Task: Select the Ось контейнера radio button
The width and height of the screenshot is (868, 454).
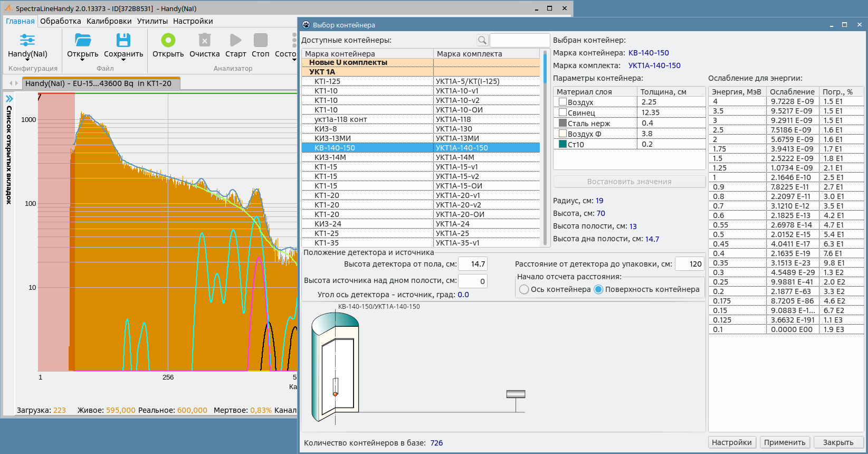Action: point(524,289)
